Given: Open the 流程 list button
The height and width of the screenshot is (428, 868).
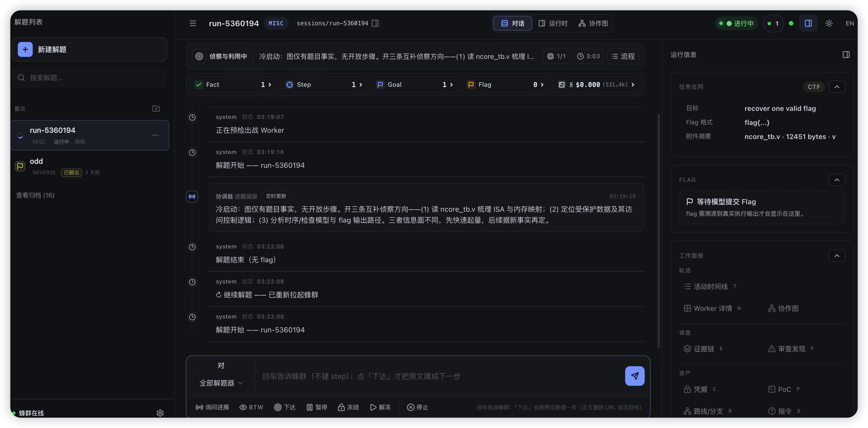Looking at the screenshot, I should [x=623, y=56].
